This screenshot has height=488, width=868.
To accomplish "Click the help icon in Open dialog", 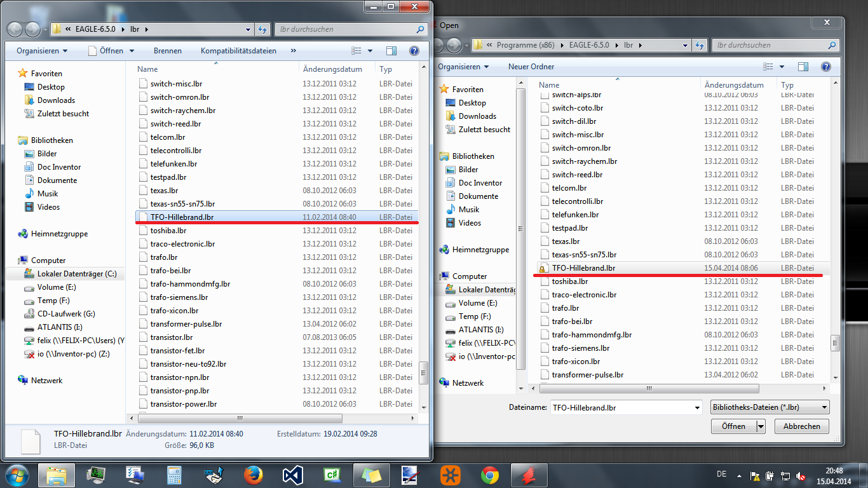I will [x=826, y=67].
